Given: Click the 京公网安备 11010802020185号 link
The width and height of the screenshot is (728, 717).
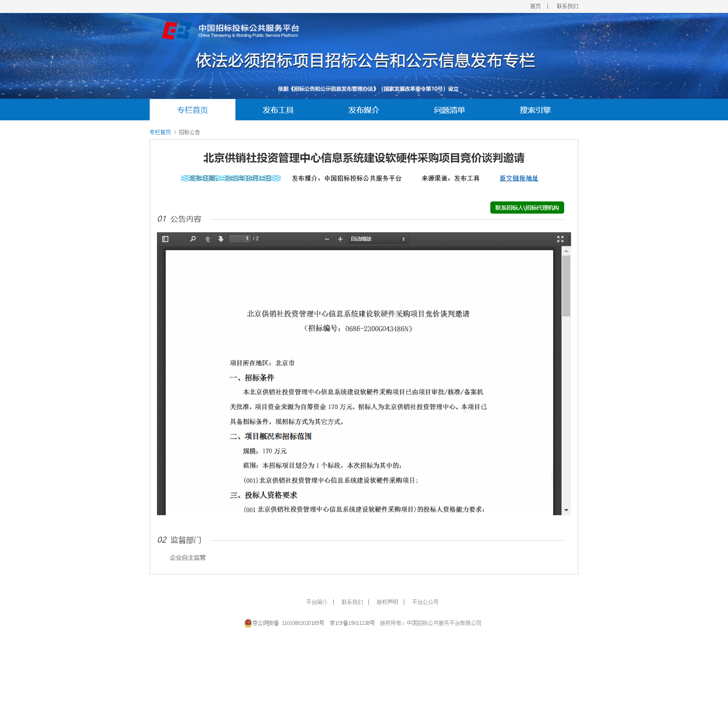Looking at the screenshot, I should [x=288, y=623].
